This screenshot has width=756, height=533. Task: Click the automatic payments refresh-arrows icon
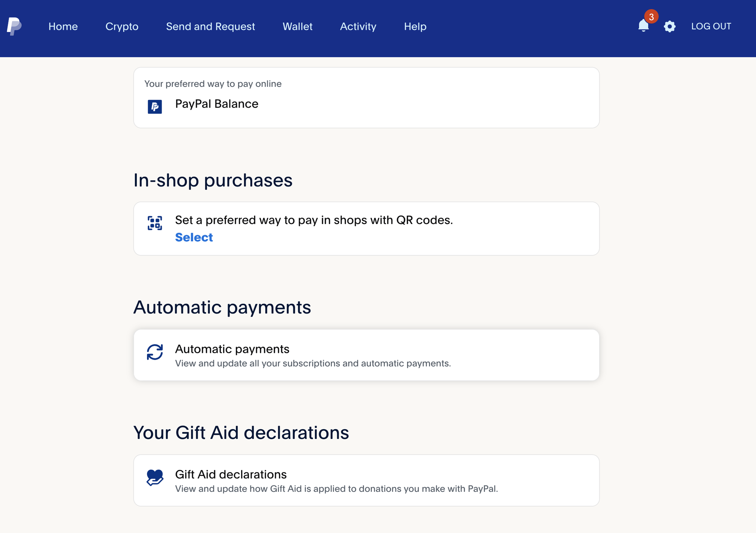click(155, 352)
